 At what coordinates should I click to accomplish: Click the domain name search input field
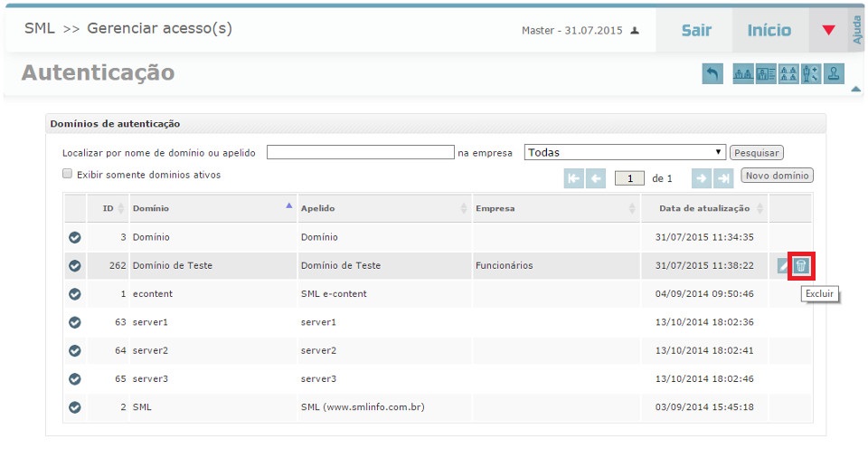pyautogui.click(x=360, y=152)
